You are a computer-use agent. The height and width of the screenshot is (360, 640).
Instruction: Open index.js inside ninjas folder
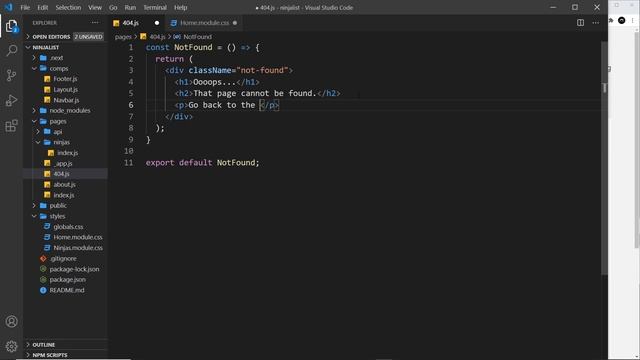pyautogui.click(x=65, y=153)
